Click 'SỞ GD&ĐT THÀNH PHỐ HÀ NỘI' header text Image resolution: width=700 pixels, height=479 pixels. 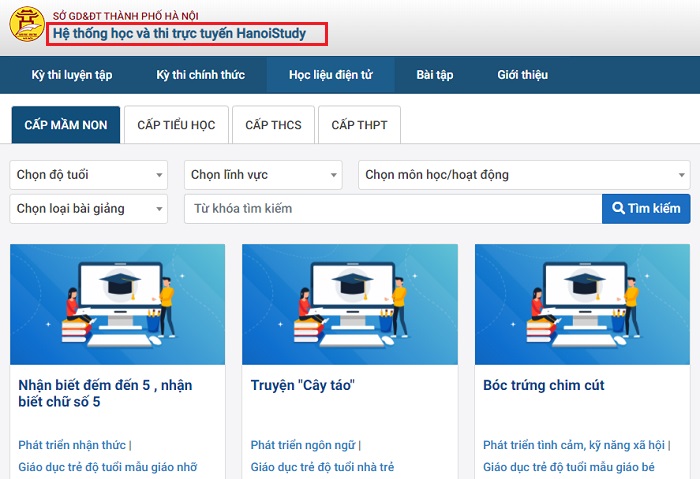pos(125,16)
